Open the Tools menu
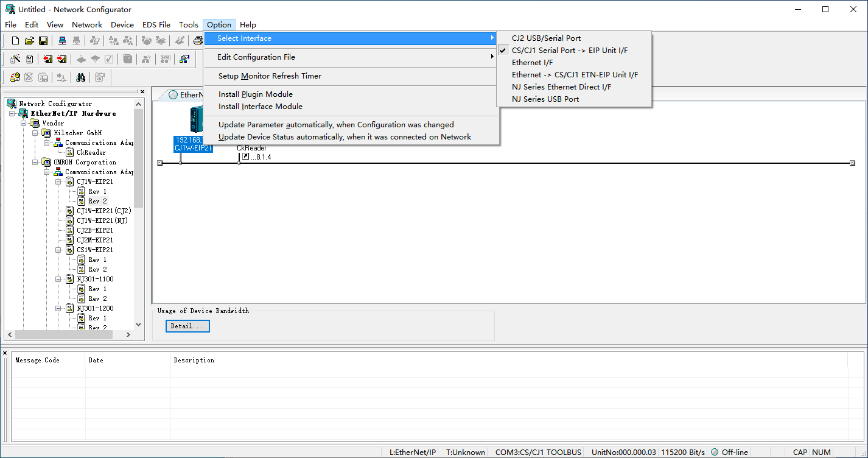 pos(189,25)
